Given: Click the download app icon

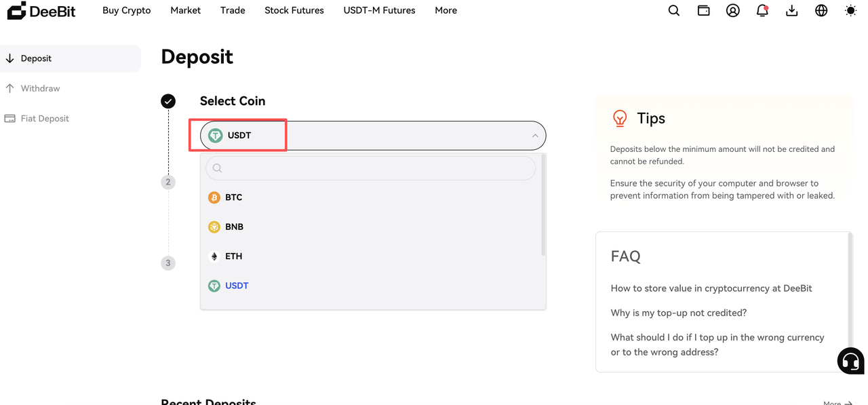Looking at the screenshot, I should tap(791, 10).
